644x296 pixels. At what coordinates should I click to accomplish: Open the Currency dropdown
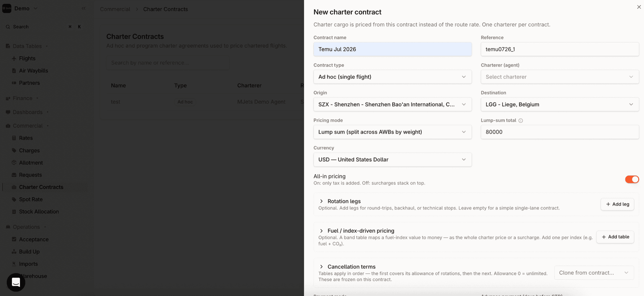pyautogui.click(x=393, y=160)
